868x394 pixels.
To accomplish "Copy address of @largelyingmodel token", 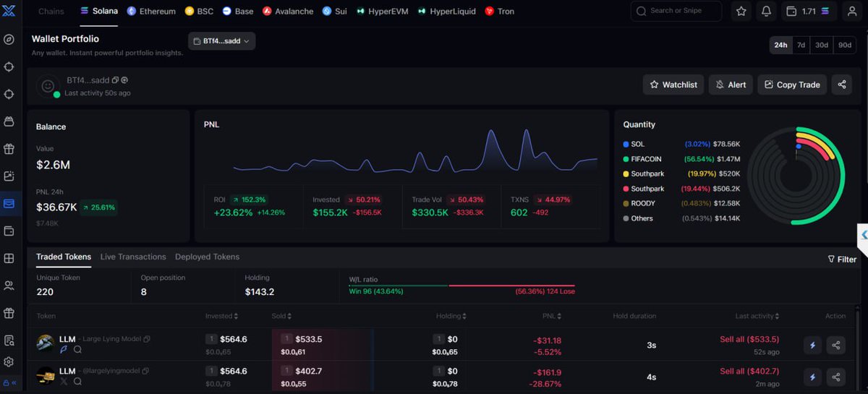I will coord(145,371).
